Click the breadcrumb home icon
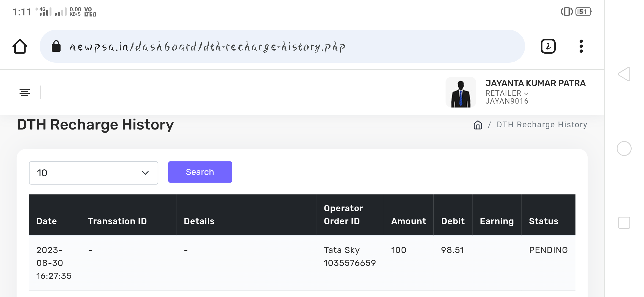644x297 pixels. (478, 125)
